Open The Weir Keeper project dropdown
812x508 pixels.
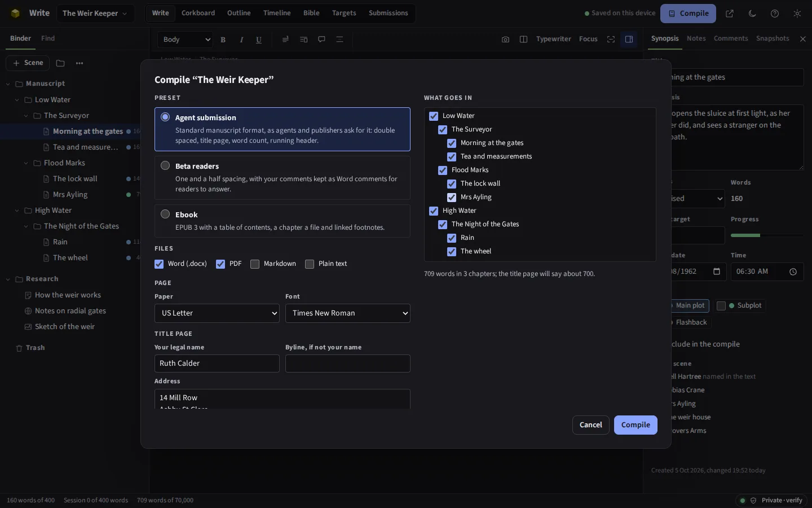(x=95, y=14)
